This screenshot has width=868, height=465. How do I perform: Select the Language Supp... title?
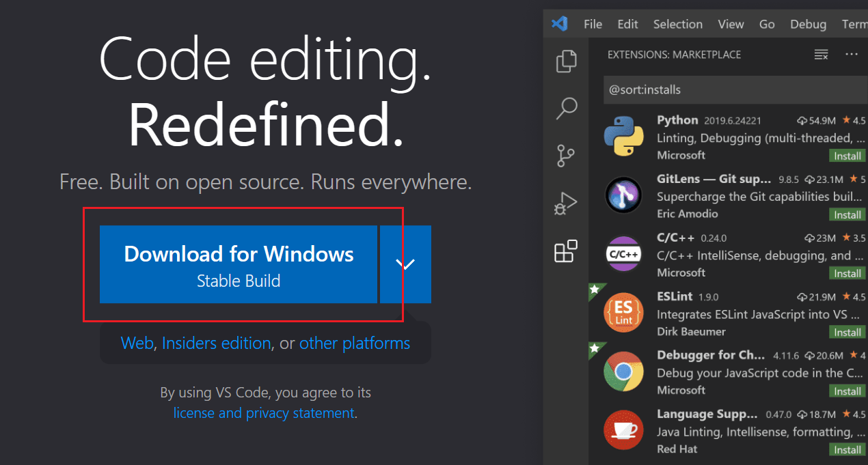[707, 414]
